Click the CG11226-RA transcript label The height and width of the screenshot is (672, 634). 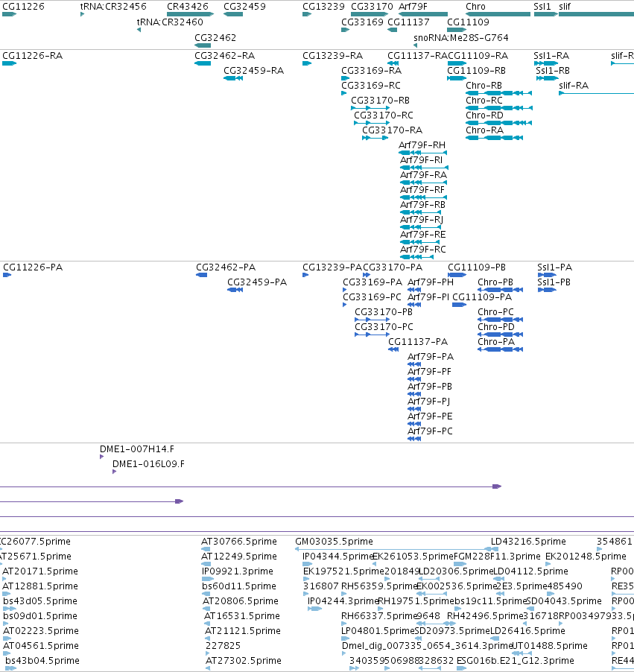click(33, 56)
